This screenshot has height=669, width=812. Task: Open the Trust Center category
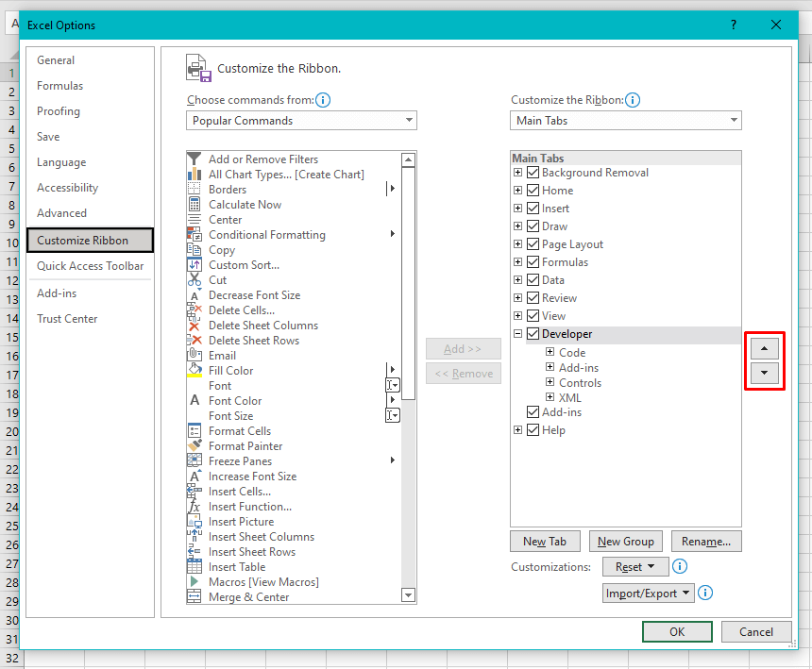[x=67, y=319]
